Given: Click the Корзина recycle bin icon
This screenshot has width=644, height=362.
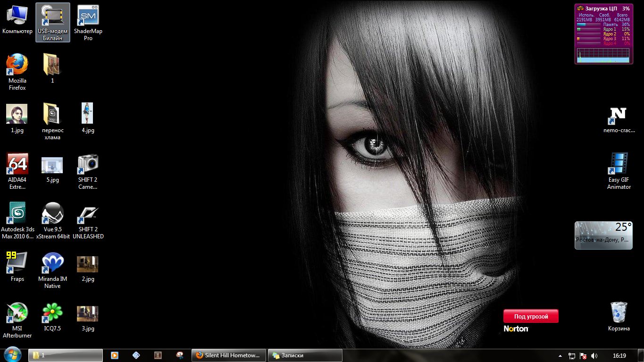Looking at the screenshot, I should click(x=619, y=312).
